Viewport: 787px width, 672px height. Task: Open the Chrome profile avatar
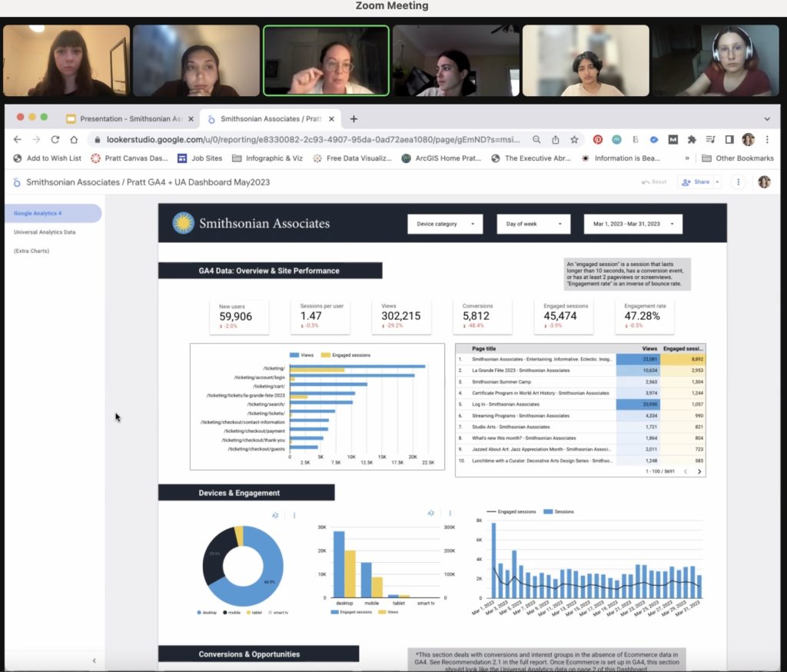tap(749, 140)
